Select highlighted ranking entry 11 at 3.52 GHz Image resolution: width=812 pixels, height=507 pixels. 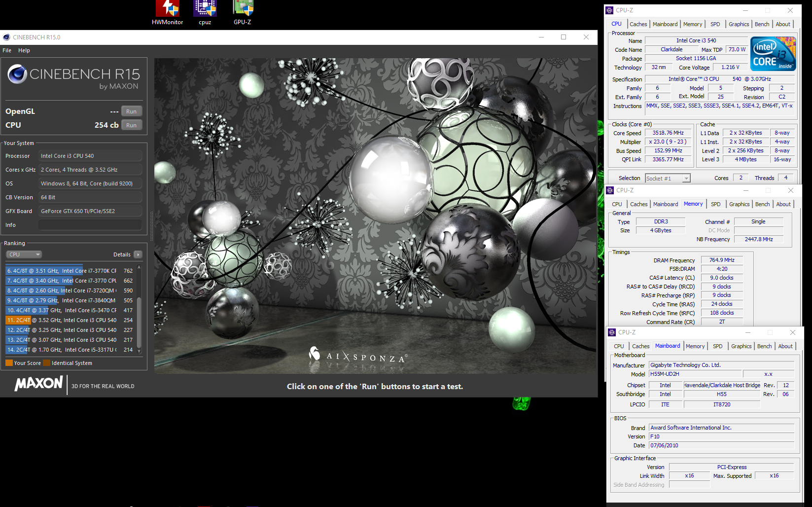[x=70, y=320]
